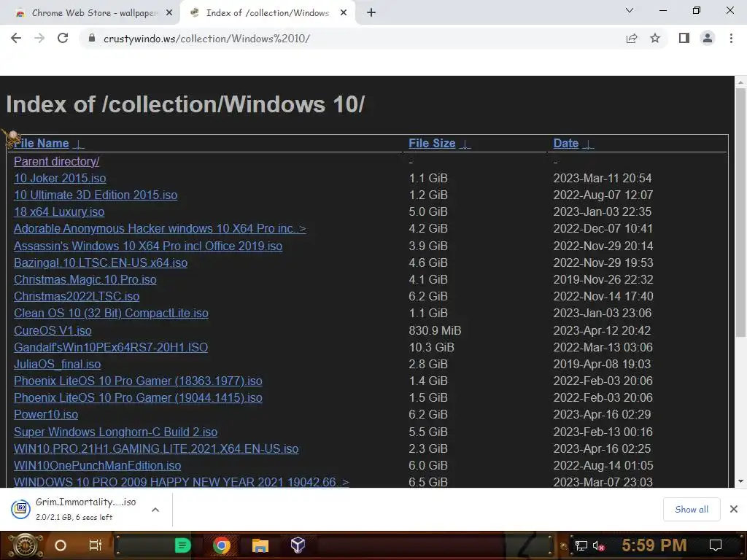Open the tab search dropdown
This screenshot has height=560, width=747.
pos(630,10)
